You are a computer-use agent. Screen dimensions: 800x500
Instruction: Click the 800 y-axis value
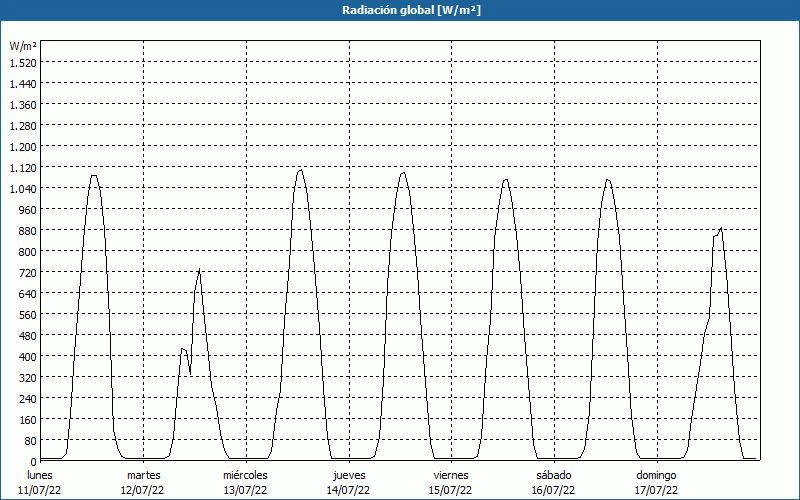click(x=27, y=252)
